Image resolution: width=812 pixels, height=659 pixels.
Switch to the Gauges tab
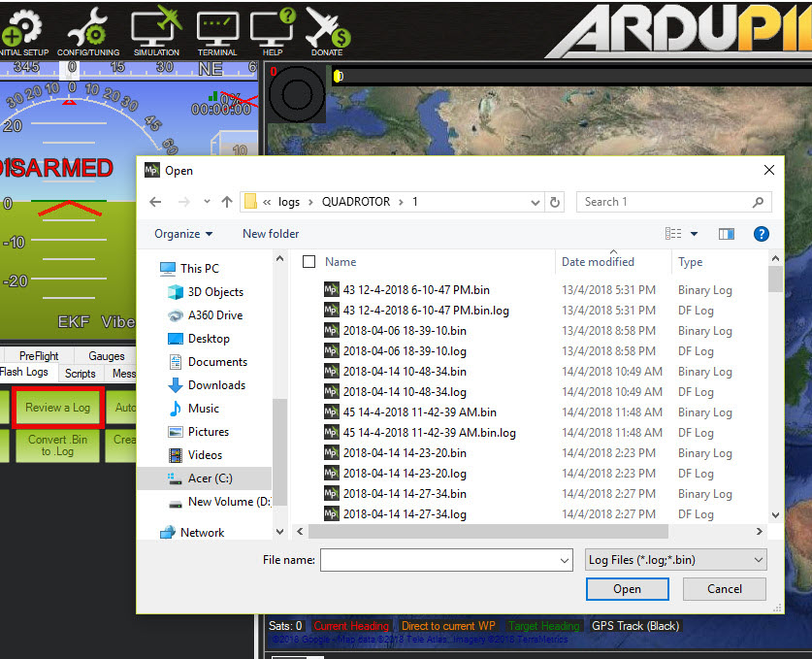click(105, 355)
